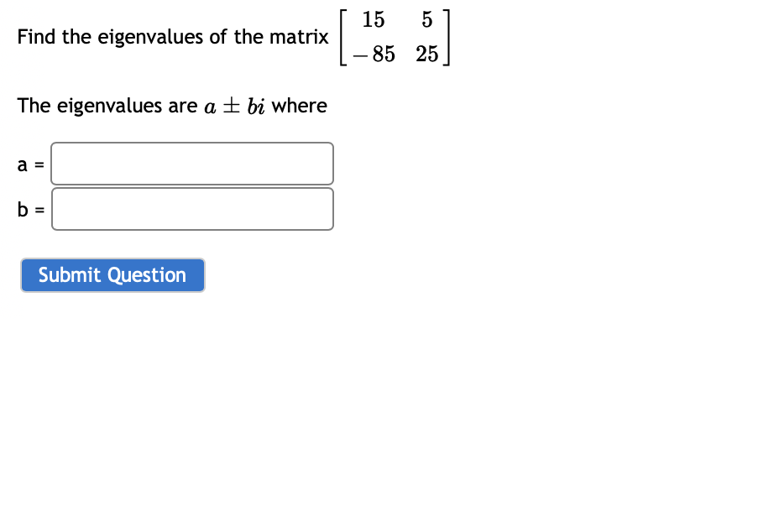Screen dimensions: 779x532
Task: Click the matrix entry 25
Action: 427,55
